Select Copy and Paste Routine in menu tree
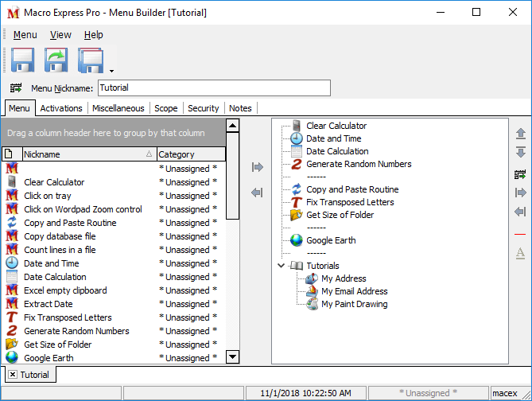 (x=352, y=189)
